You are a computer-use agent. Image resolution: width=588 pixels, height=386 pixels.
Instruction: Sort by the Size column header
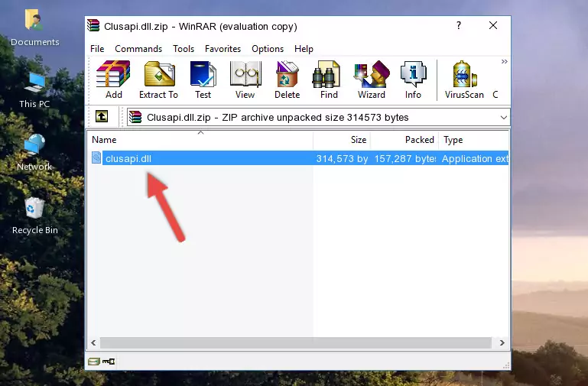click(x=342, y=139)
